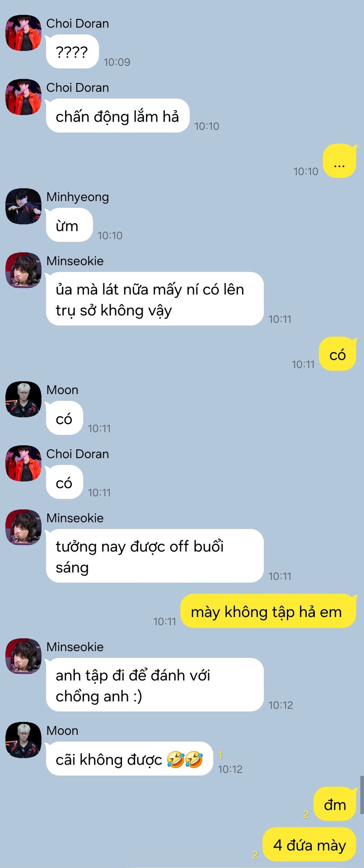
Task: Tap Minhyeong's profile picture
Action: (x=23, y=206)
